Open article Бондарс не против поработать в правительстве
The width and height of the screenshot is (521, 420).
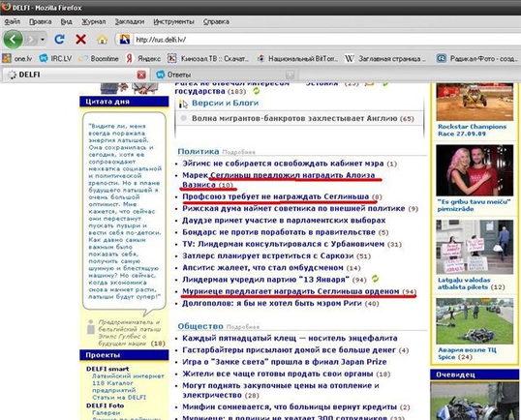click(x=279, y=232)
